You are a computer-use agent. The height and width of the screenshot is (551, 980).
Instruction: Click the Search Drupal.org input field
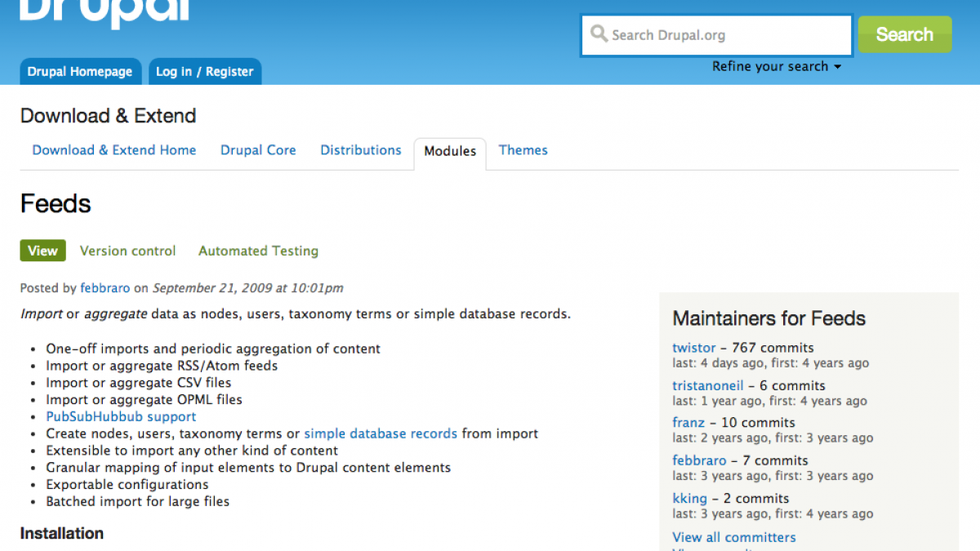pyautogui.click(x=716, y=35)
